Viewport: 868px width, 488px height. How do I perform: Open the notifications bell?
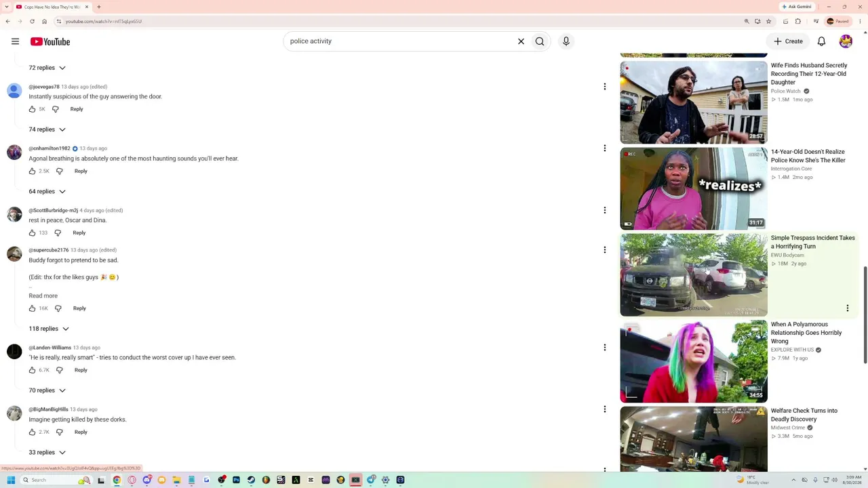click(821, 41)
